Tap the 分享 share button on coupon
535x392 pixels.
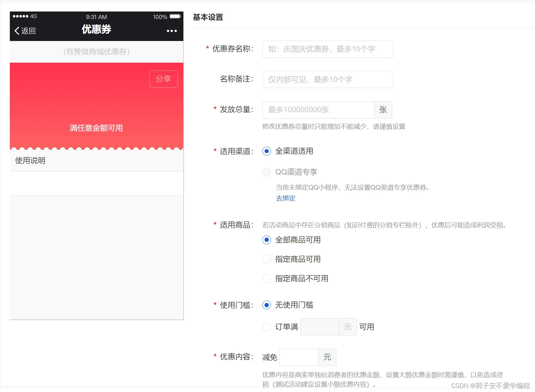[x=164, y=79]
